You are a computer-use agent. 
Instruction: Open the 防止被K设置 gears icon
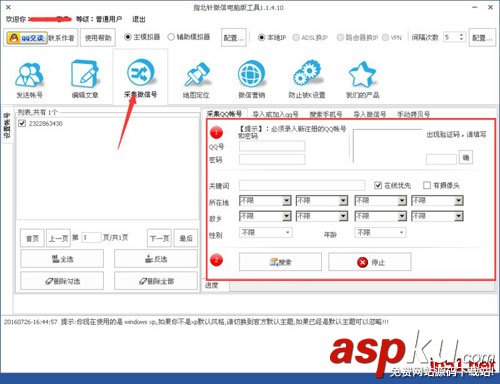(x=307, y=80)
